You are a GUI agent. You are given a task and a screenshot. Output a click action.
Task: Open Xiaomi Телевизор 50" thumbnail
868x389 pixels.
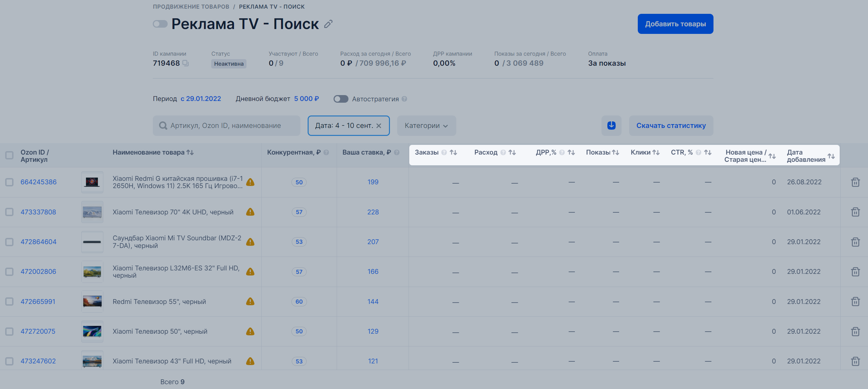point(92,332)
